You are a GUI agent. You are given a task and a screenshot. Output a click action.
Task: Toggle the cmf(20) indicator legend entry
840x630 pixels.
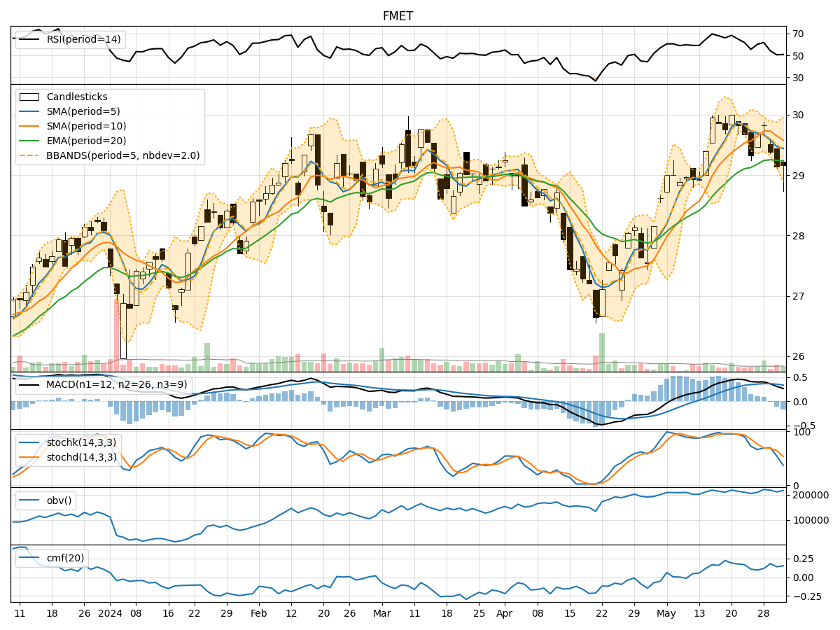[29, 558]
